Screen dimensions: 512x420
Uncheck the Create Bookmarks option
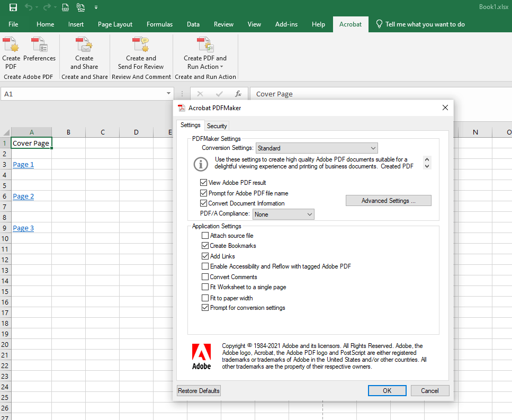(x=205, y=246)
